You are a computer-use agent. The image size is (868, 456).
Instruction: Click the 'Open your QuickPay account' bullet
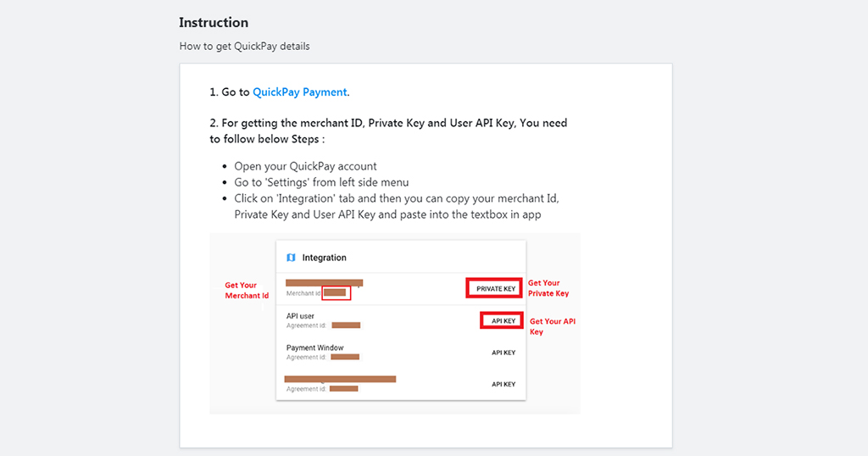pyautogui.click(x=305, y=166)
